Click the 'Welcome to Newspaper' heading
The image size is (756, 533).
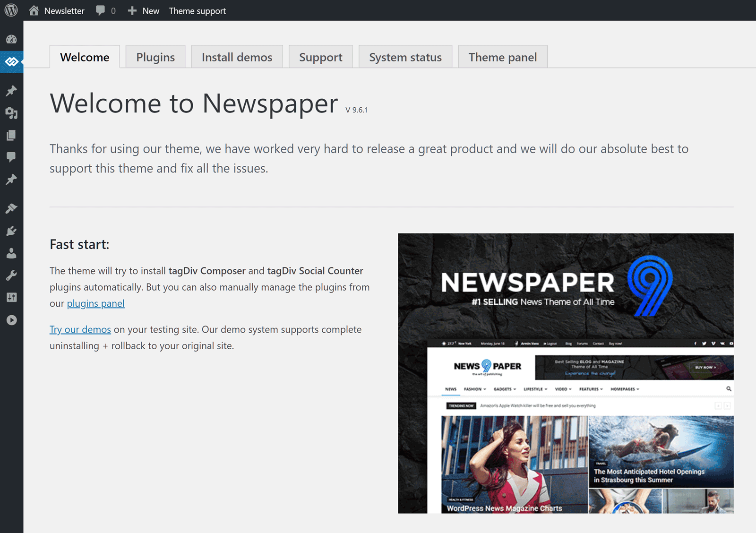(x=194, y=103)
